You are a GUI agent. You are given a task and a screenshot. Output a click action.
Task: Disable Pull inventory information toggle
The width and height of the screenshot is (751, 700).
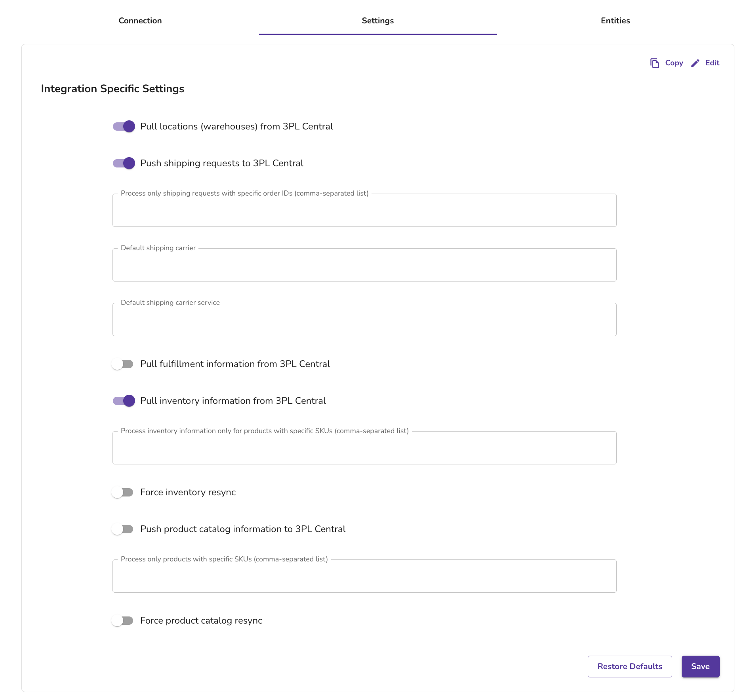coord(124,401)
